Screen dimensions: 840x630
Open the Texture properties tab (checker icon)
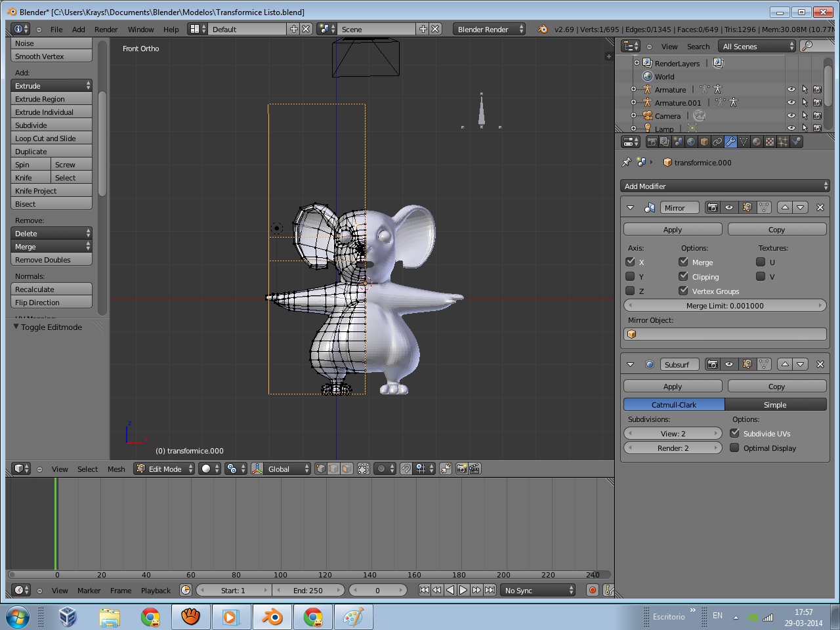click(770, 142)
